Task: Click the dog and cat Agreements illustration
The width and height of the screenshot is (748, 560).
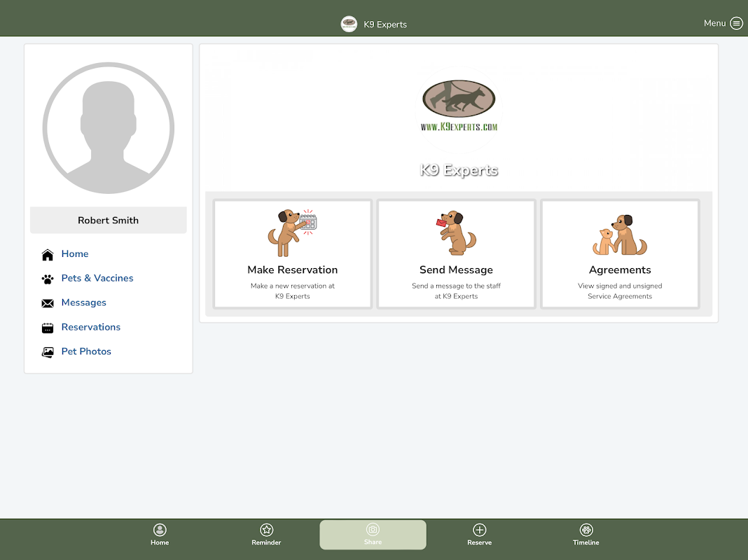Action: click(620, 234)
